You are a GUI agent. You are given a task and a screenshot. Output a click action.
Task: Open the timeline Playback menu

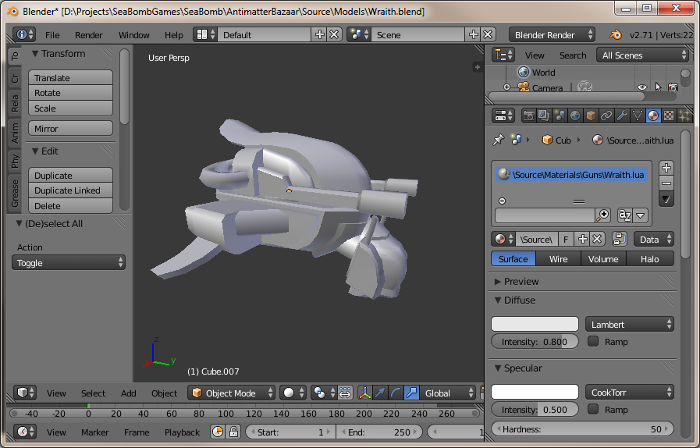(x=182, y=432)
